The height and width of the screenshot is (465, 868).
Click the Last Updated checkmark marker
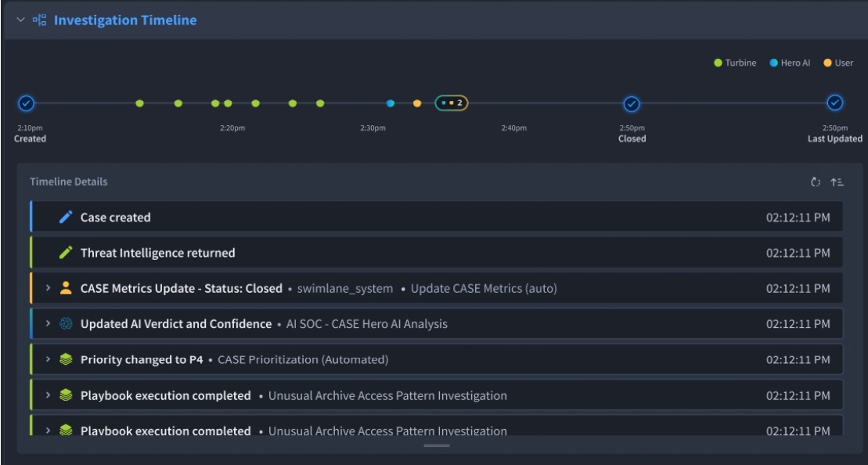[835, 103]
